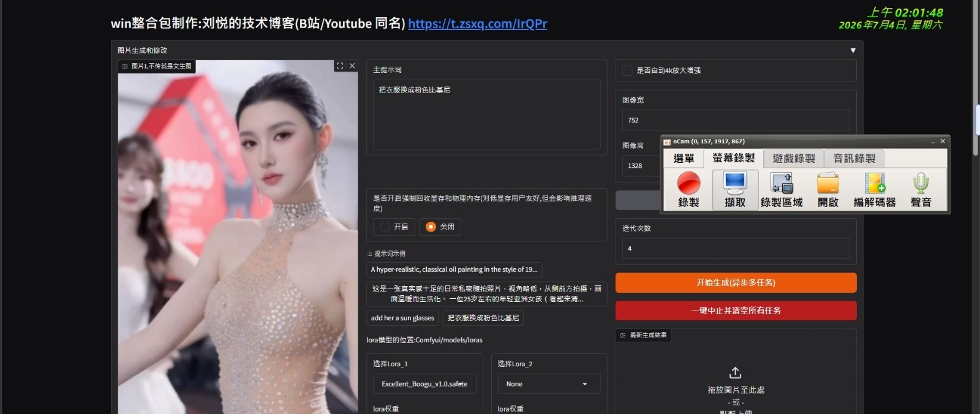
Task: Click the 是否开启强制回收显存和物理内存 label
Action: [x=482, y=203]
